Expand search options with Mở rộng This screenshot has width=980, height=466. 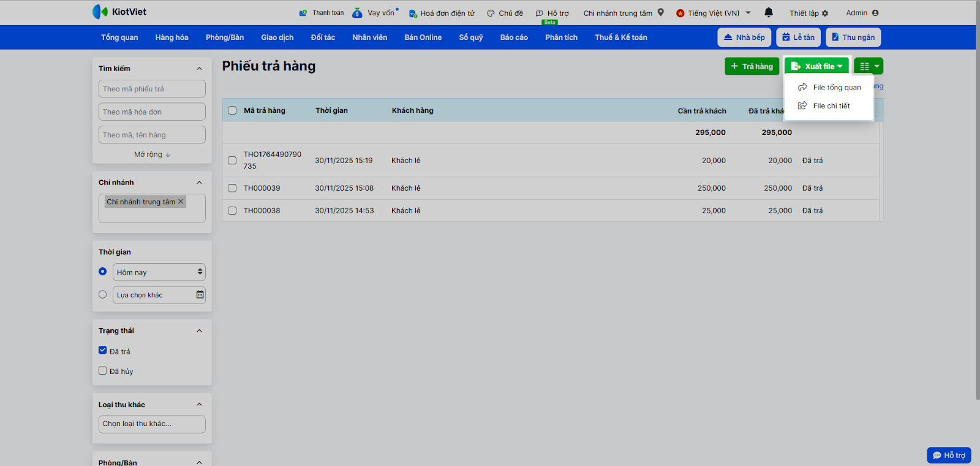point(152,155)
